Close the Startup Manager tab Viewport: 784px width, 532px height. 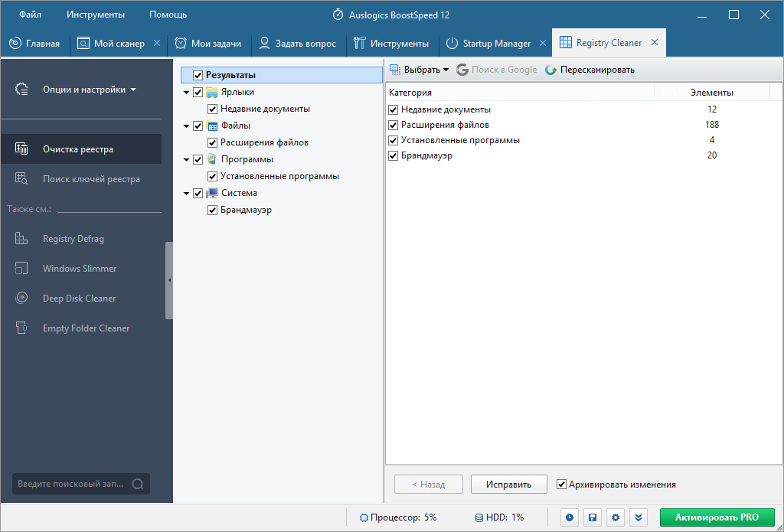point(543,43)
